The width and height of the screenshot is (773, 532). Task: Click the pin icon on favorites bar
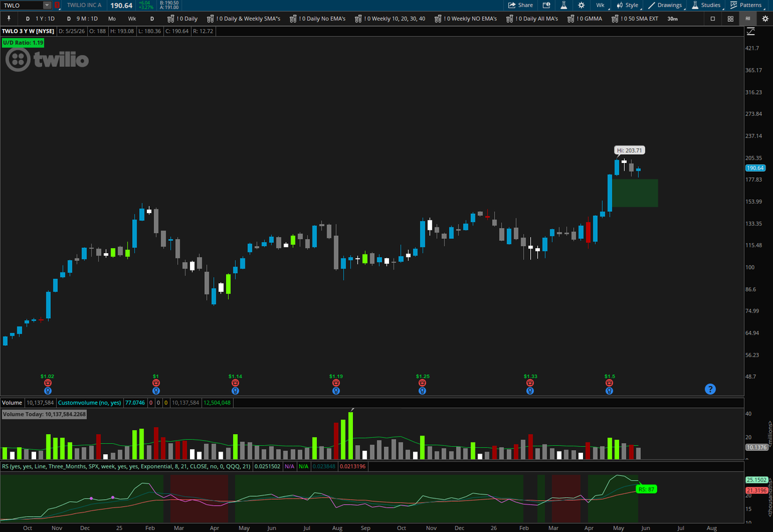click(8, 19)
